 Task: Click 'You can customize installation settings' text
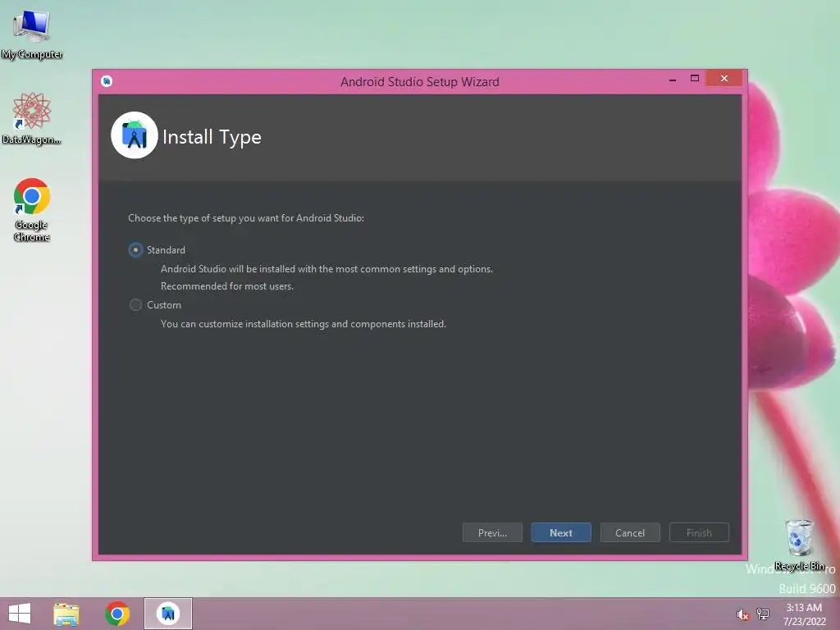click(304, 323)
